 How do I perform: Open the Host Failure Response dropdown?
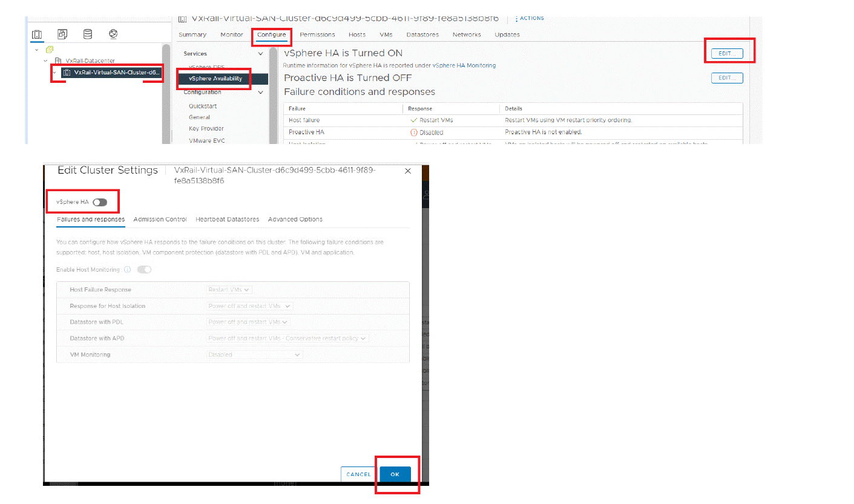[229, 289]
